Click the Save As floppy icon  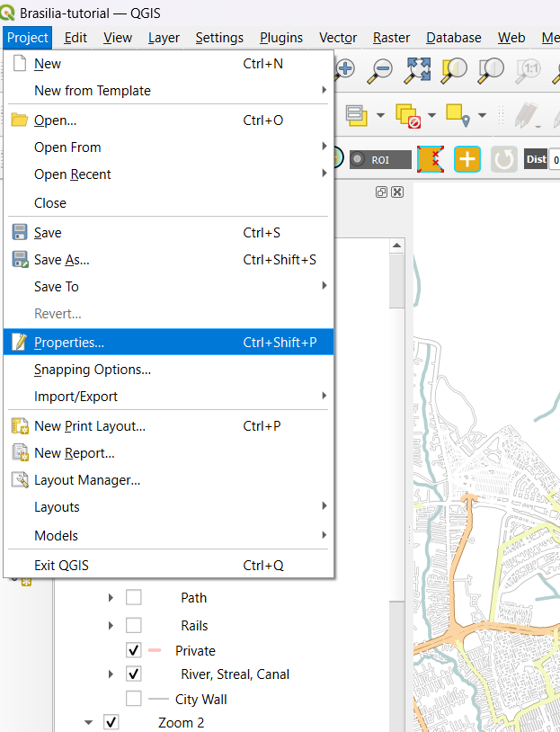[20, 259]
